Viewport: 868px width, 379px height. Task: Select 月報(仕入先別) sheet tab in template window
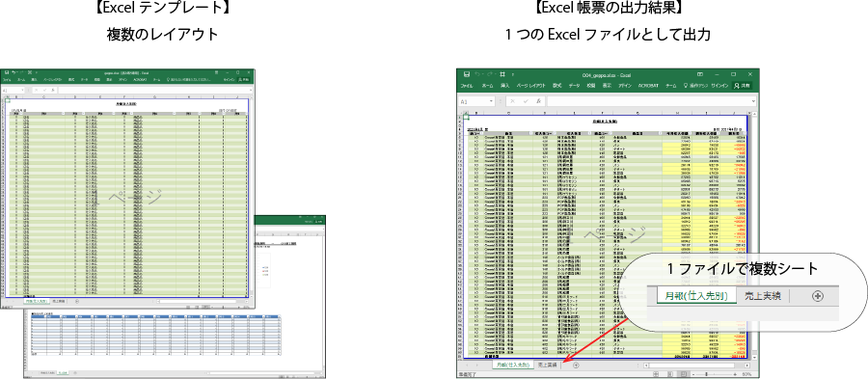click(x=37, y=301)
